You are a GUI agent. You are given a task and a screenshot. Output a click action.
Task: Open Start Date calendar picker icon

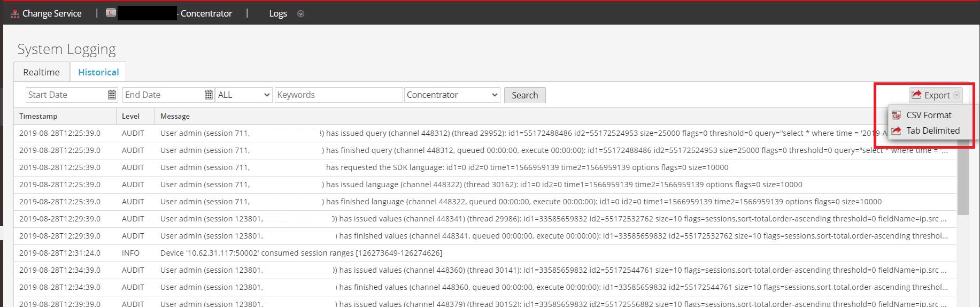(x=112, y=95)
